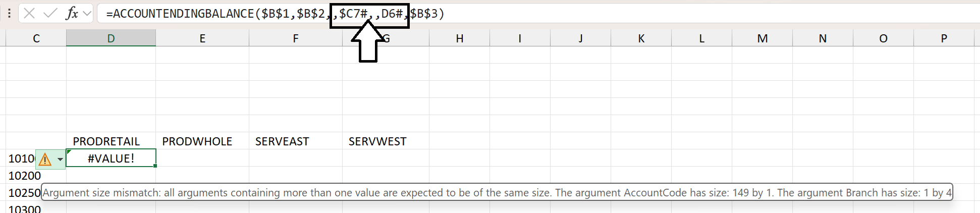Expand the formula bar dropdown chevron

[87, 14]
